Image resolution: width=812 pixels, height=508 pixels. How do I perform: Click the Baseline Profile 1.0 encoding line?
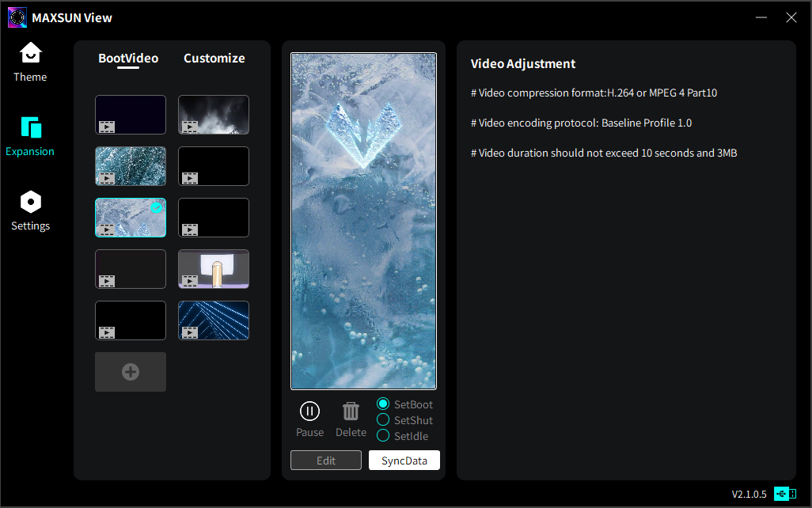click(581, 123)
